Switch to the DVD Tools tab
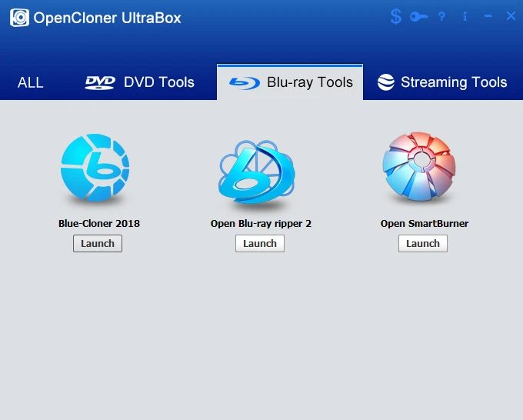Viewport: 523px width, 420px height. coord(139,82)
